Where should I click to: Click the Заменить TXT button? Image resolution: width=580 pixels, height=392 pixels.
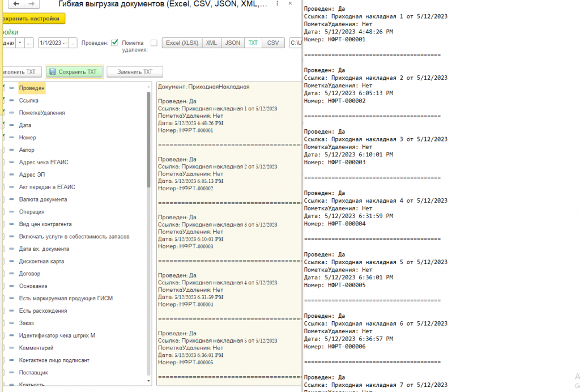[135, 72]
